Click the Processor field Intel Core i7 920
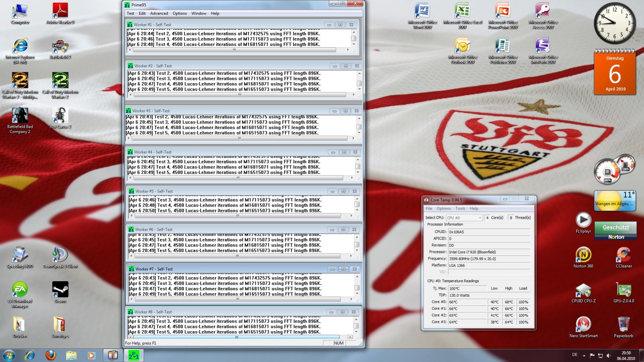 pos(489,252)
